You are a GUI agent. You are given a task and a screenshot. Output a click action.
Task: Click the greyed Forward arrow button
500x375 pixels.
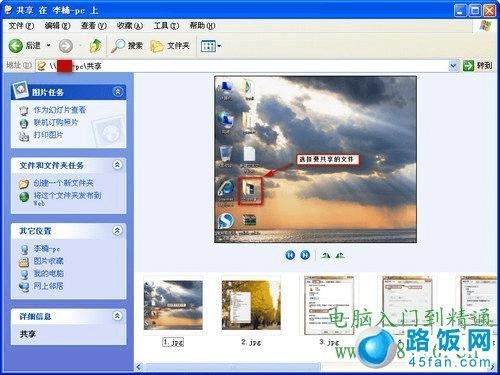[x=66, y=46]
